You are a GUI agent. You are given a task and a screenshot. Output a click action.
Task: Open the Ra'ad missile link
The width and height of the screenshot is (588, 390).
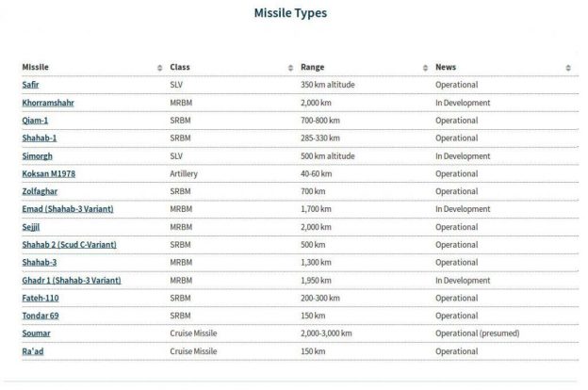tap(34, 350)
